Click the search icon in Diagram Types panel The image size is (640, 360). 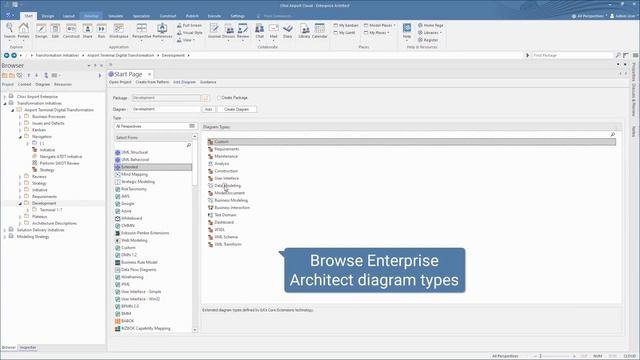(x=613, y=134)
